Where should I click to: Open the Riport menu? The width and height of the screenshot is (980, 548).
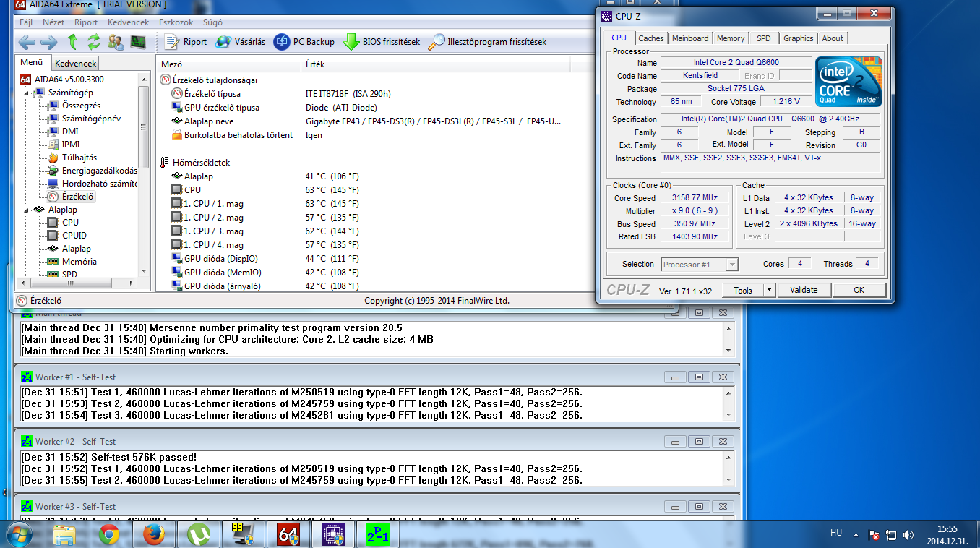86,22
